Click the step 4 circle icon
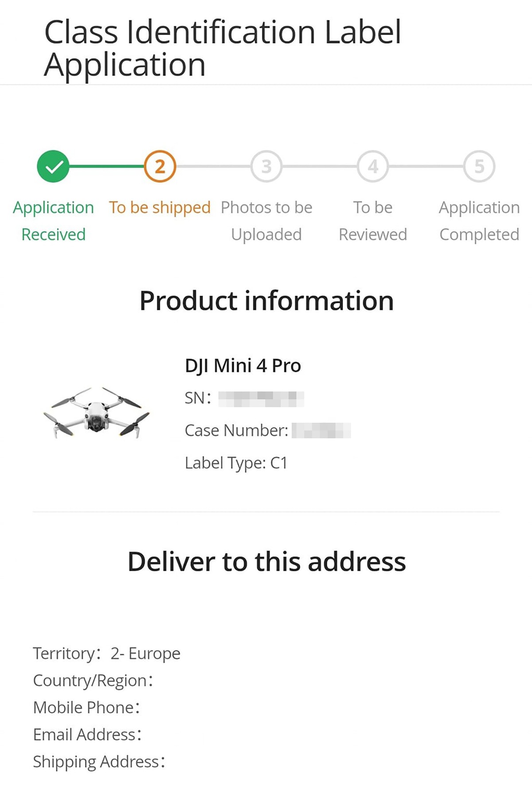The height and width of the screenshot is (796, 532). pyautogui.click(x=373, y=166)
